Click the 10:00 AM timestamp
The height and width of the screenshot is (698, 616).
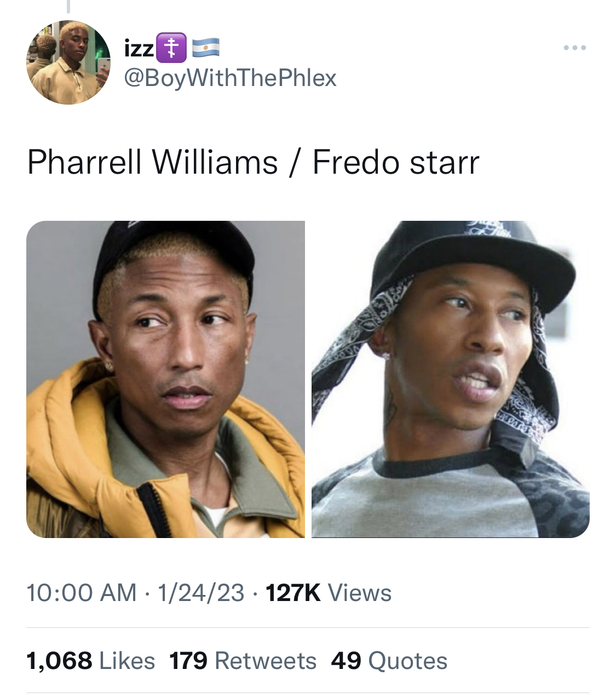tap(82, 593)
